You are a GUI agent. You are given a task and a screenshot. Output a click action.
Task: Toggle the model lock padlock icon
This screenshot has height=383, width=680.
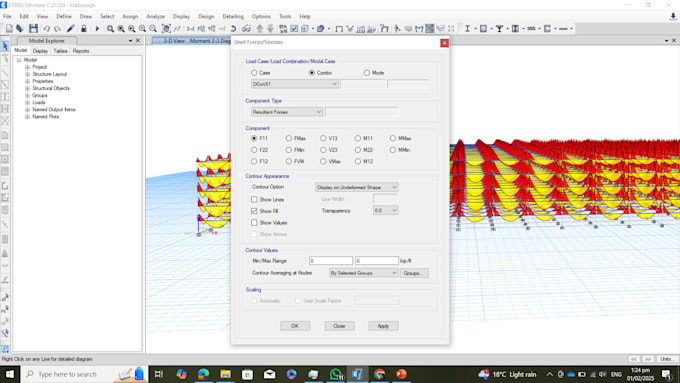(84, 29)
